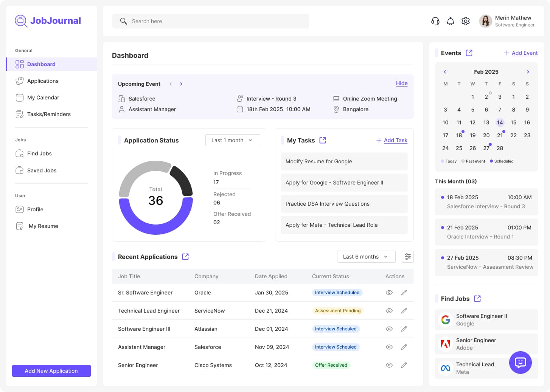Open Last 6 months dropdown
The image size is (550, 392).
pos(366,257)
